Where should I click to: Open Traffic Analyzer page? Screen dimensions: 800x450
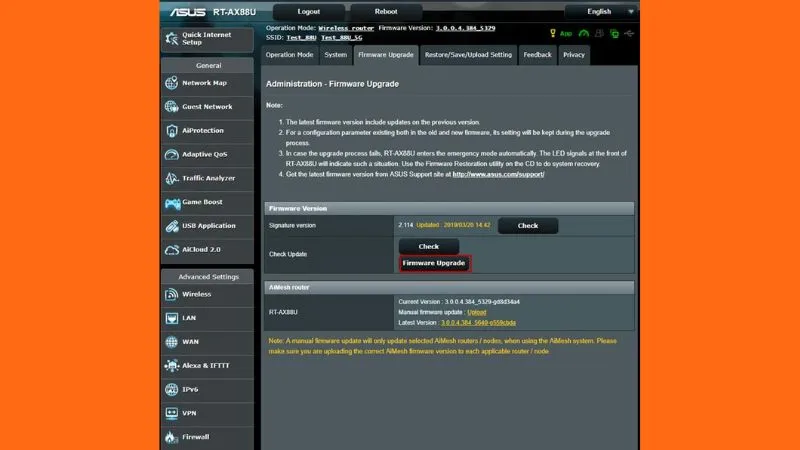point(207,178)
